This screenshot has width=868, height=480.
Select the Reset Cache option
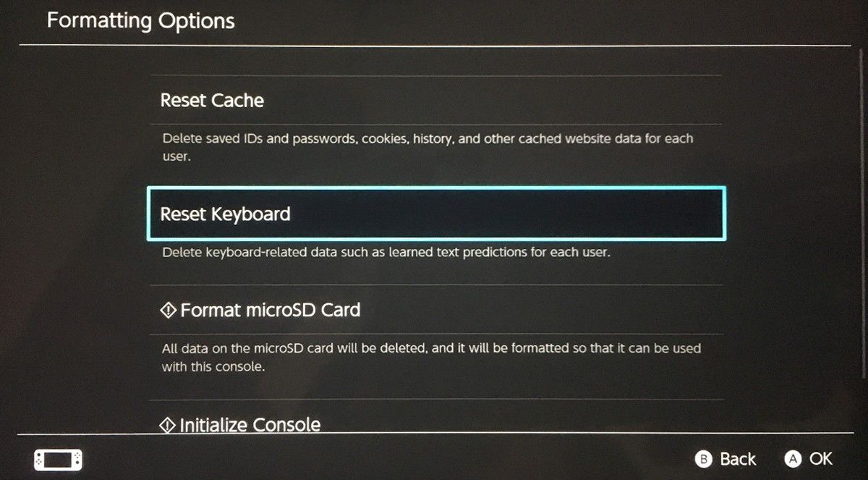(x=212, y=101)
